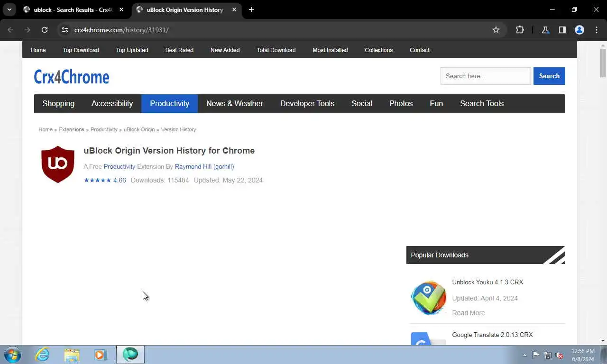Toggle the side panel icon
607x364 pixels.
coord(562,30)
